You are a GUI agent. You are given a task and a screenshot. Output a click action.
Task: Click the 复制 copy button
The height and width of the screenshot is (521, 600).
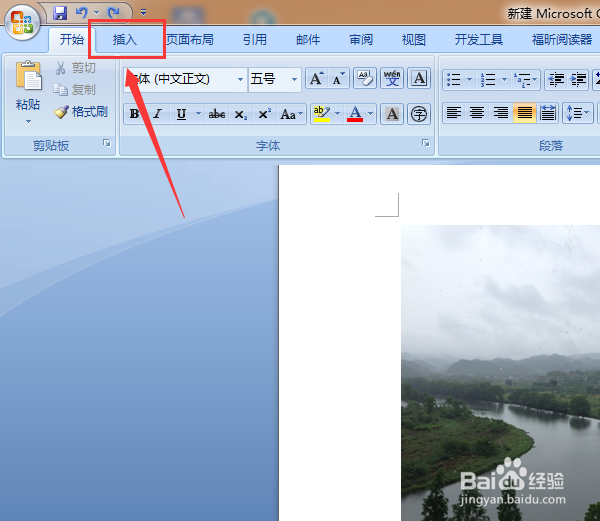point(74,90)
